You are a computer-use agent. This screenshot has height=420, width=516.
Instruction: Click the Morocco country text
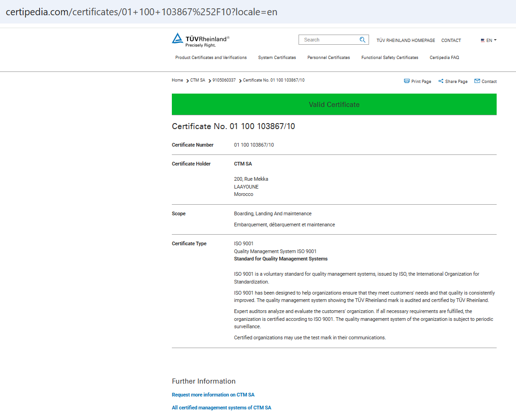coord(244,195)
